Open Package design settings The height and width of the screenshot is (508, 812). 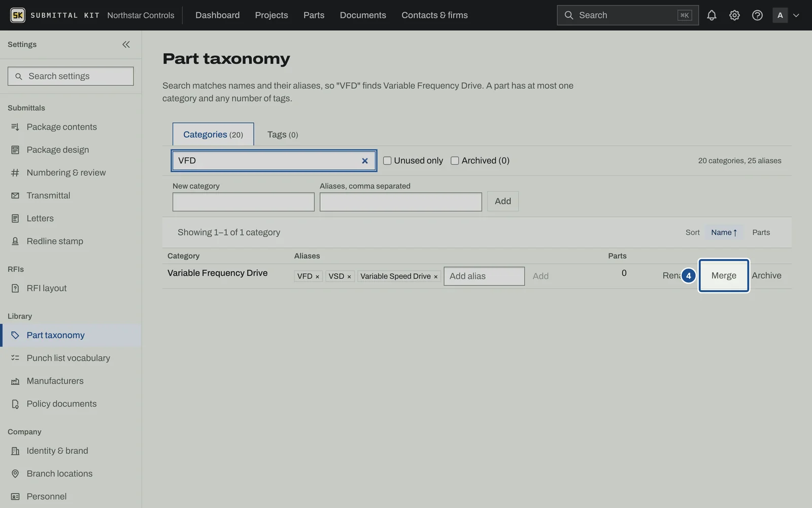click(71, 150)
